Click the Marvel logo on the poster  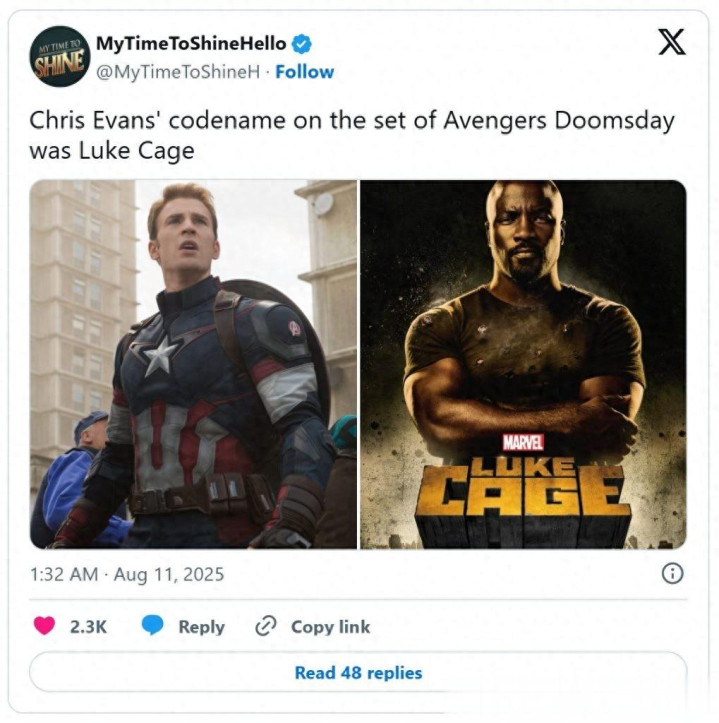pos(523,444)
